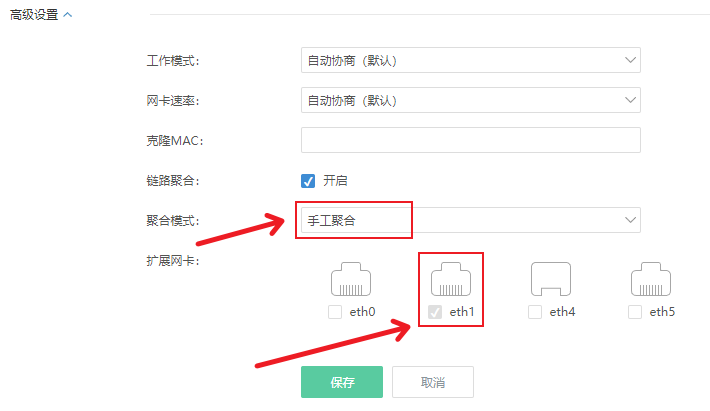Image resolution: width=710 pixels, height=411 pixels.
Task: Click the eth5 network port icon
Action: click(x=651, y=280)
